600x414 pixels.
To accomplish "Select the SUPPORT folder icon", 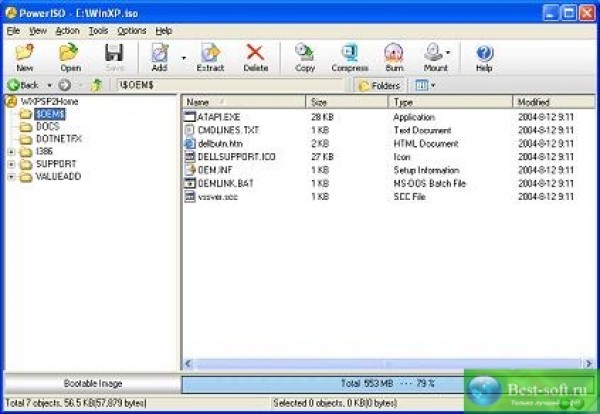I will click(26, 165).
